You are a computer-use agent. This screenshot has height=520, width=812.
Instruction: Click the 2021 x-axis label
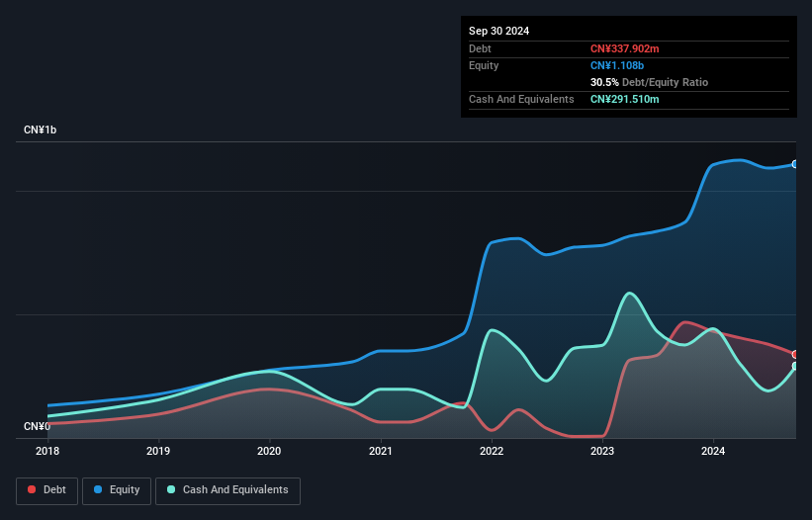(x=380, y=451)
